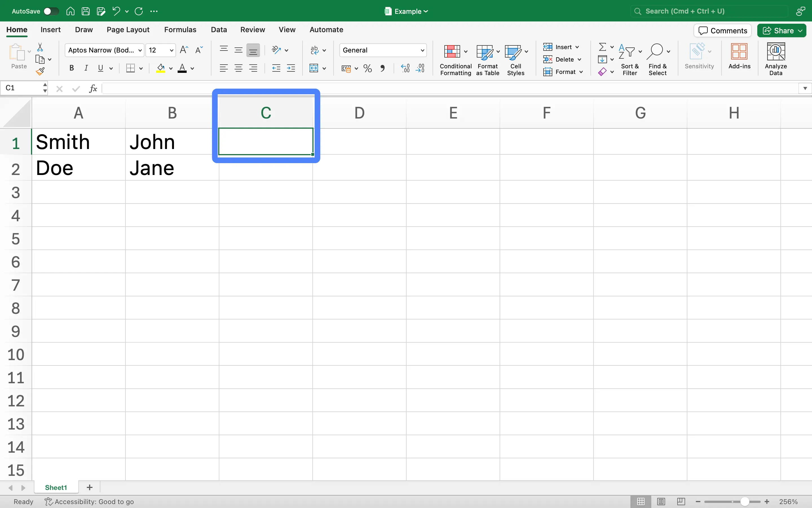Open Find & Select menu
812x508 pixels.
(658, 60)
